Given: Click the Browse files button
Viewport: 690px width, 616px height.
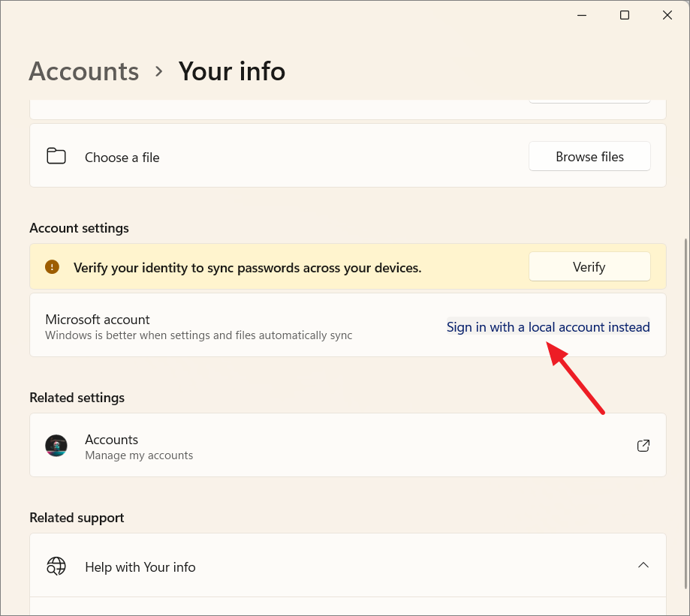Looking at the screenshot, I should [589, 156].
